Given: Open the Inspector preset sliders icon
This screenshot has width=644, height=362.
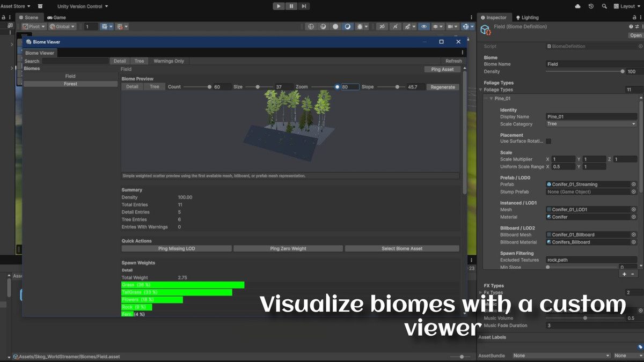Looking at the screenshot, I should [x=636, y=27].
